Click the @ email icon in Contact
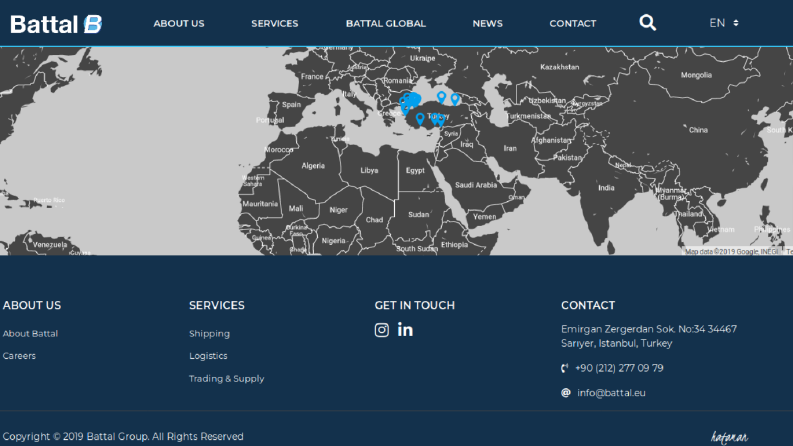Screen dimensions: 793x446 pyautogui.click(x=566, y=393)
